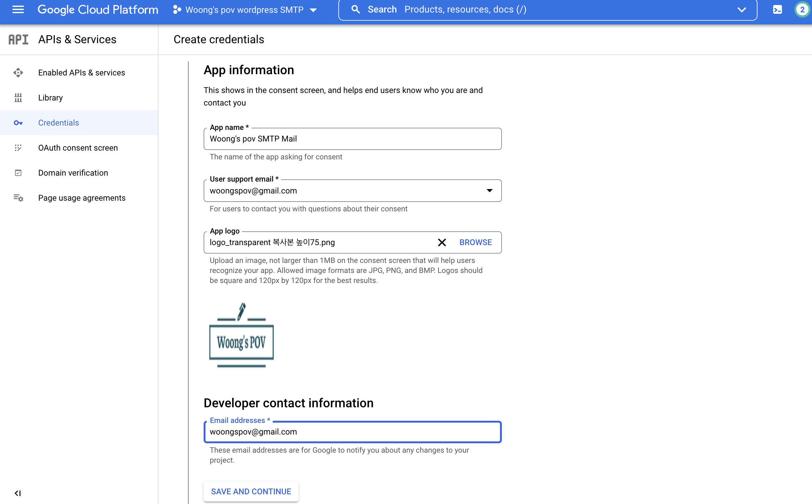Viewport: 812px width, 504px height.
Task: Open the hamburger navigation menu
Action: click(x=18, y=10)
